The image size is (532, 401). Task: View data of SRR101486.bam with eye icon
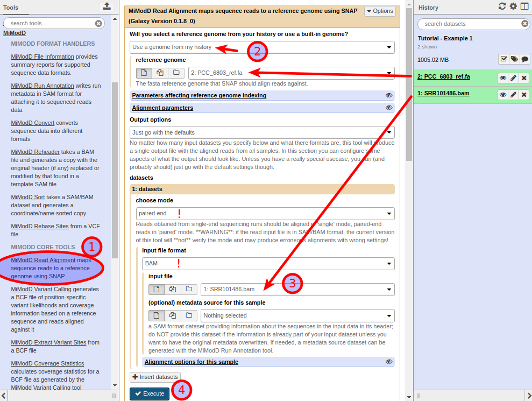[503, 95]
